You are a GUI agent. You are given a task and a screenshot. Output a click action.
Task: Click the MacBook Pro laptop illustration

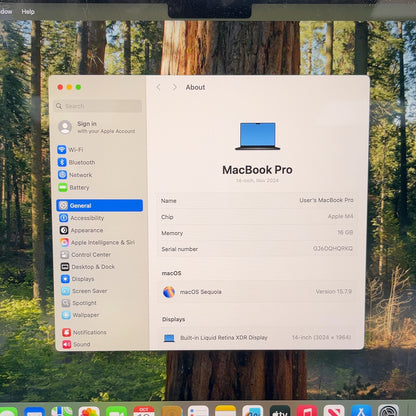[x=258, y=136]
